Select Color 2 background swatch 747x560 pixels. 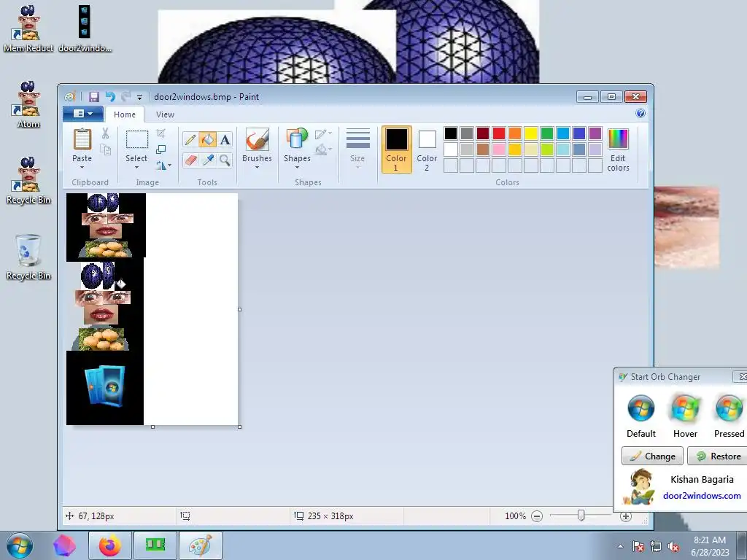tap(427, 149)
